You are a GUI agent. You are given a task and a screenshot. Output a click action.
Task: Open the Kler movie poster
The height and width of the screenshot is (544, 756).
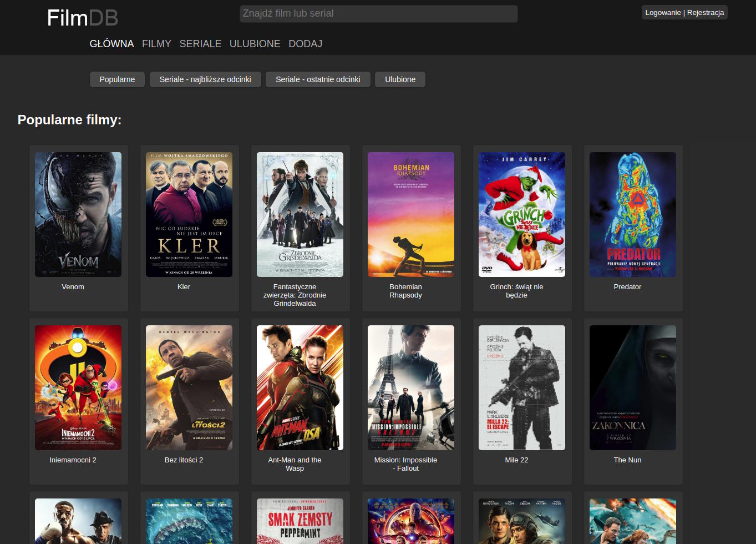189,215
